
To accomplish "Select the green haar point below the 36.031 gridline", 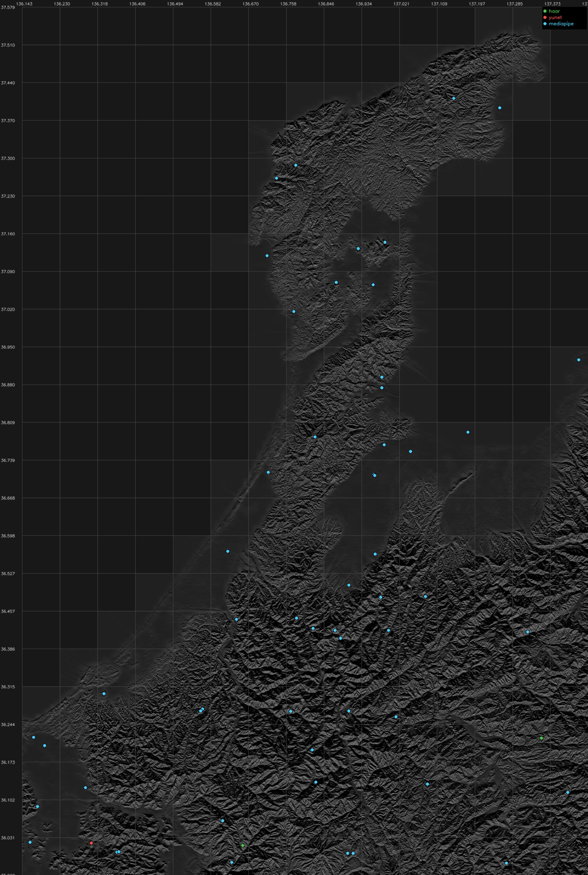I will [243, 845].
